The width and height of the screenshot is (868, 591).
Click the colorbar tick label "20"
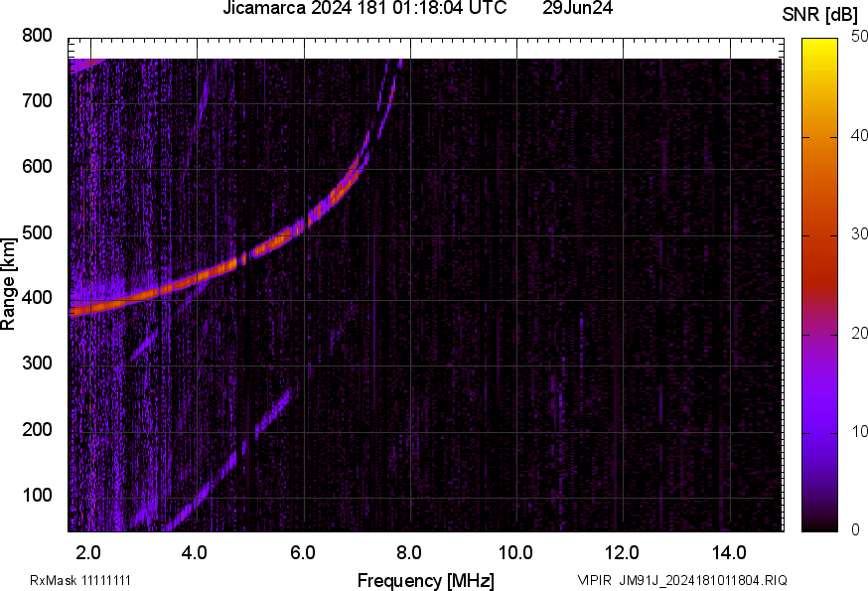pyautogui.click(x=859, y=333)
